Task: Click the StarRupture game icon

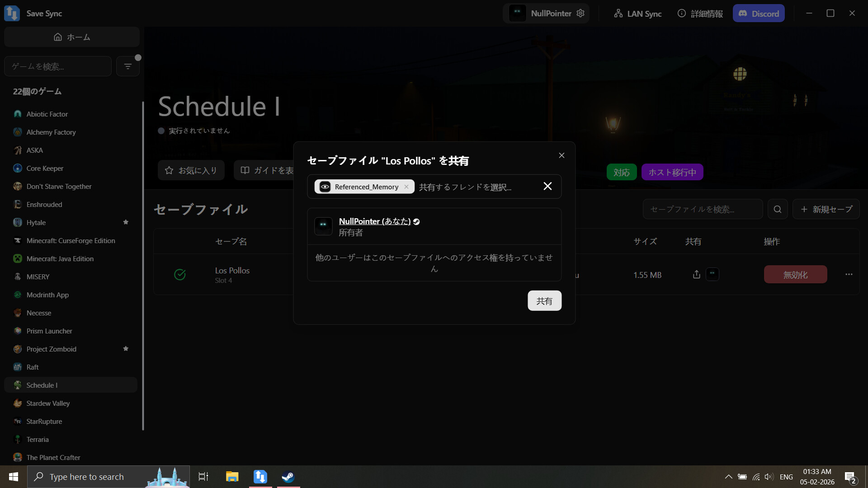Action: tap(18, 421)
